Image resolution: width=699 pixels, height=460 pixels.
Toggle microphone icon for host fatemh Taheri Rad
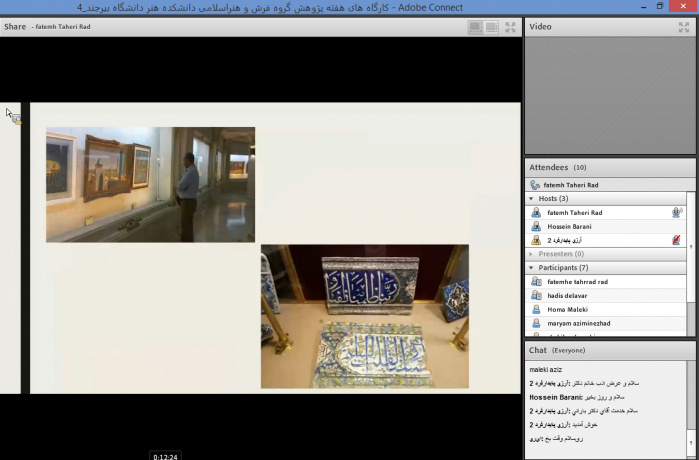(677, 213)
